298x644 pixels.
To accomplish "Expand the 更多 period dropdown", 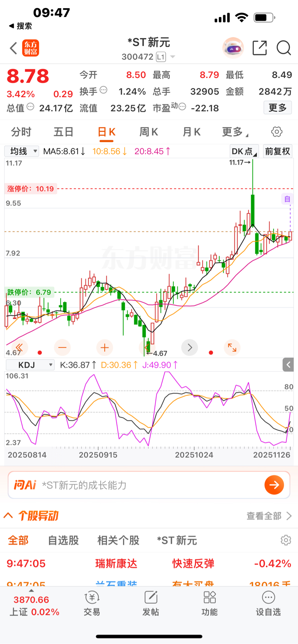I will click(235, 132).
